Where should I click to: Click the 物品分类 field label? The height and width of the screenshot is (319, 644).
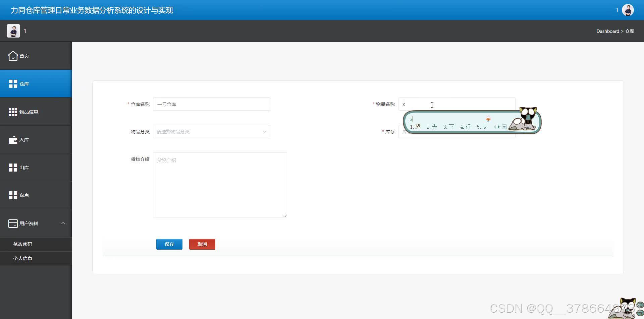(140, 132)
